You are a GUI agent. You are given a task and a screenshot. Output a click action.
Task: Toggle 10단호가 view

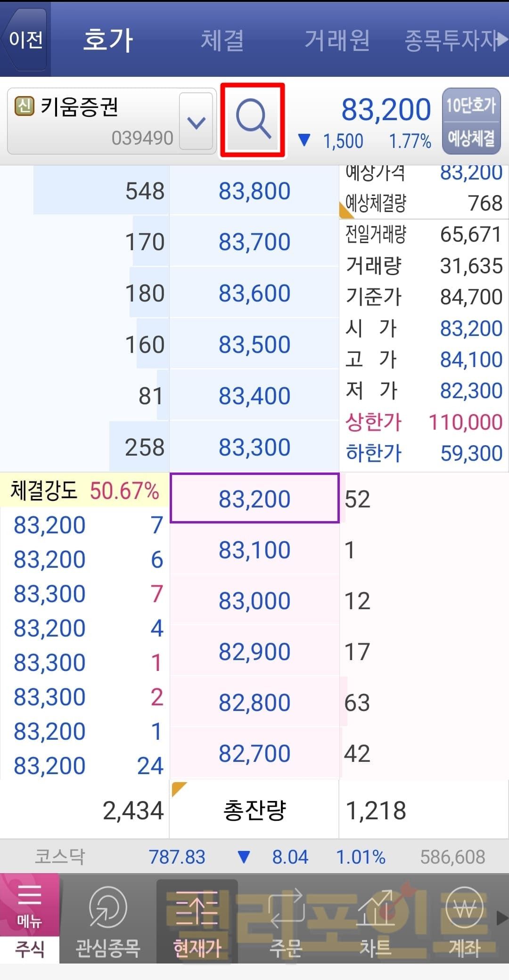point(471,105)
